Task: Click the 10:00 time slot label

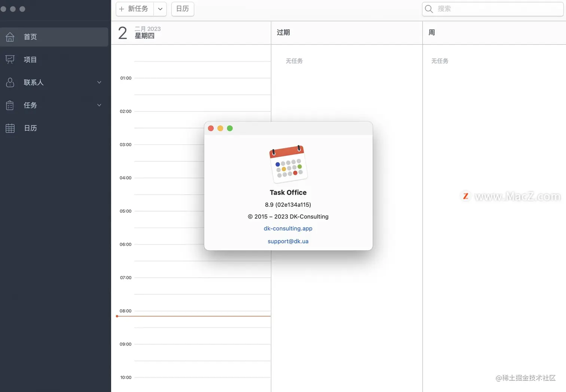Action: (x=126, y=377)
